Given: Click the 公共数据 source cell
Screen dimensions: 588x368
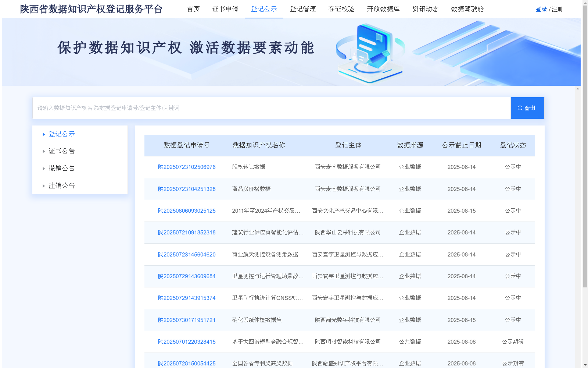Looking at the screenshot, I should coord(410,342).
